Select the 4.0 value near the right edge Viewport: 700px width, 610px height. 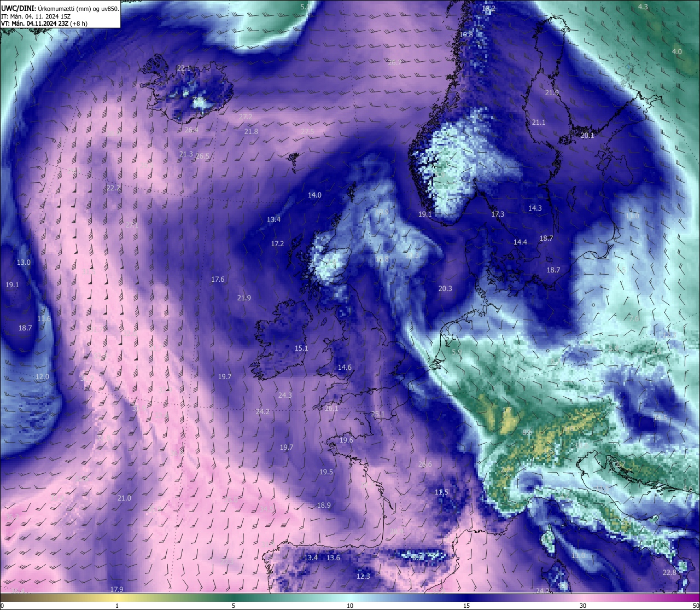coord(677,51)
